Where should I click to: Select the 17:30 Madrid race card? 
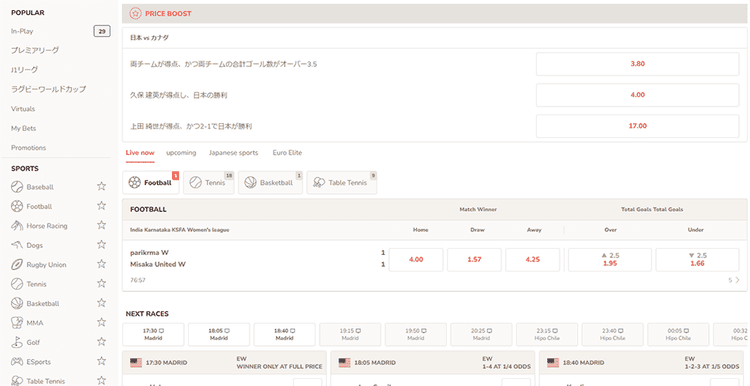[x=153, y=334]
